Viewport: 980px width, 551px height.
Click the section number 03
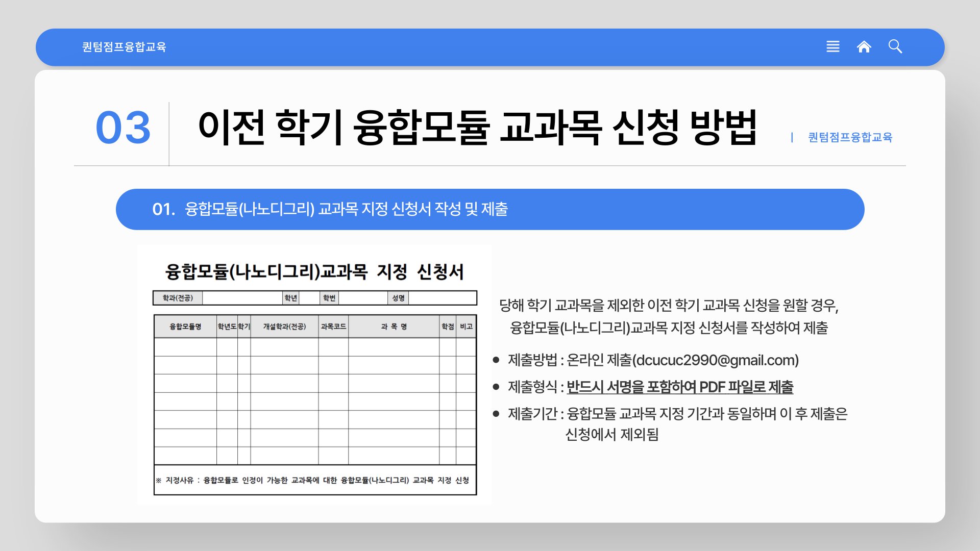[x=123, y=128]
